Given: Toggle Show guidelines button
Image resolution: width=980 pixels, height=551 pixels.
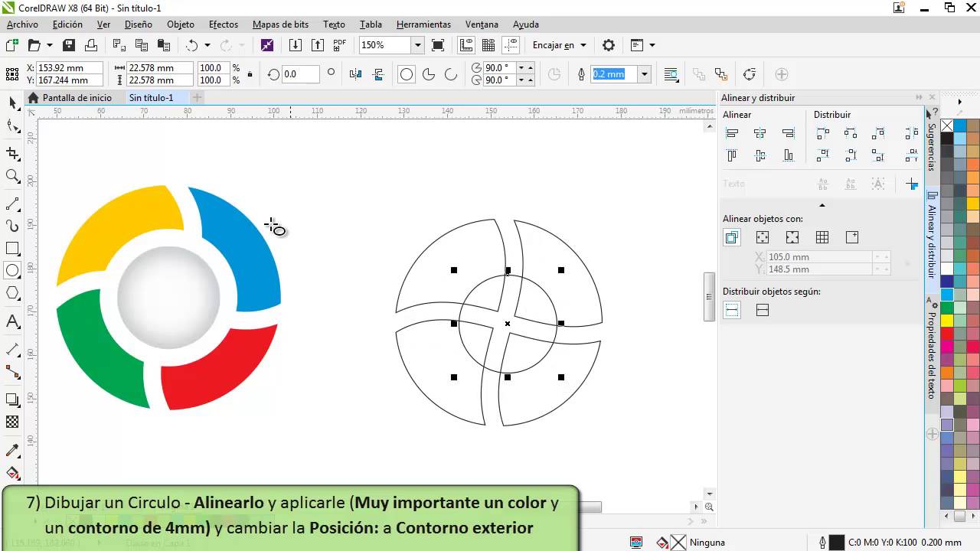Looking at the screenshot, I should point(511,45).
